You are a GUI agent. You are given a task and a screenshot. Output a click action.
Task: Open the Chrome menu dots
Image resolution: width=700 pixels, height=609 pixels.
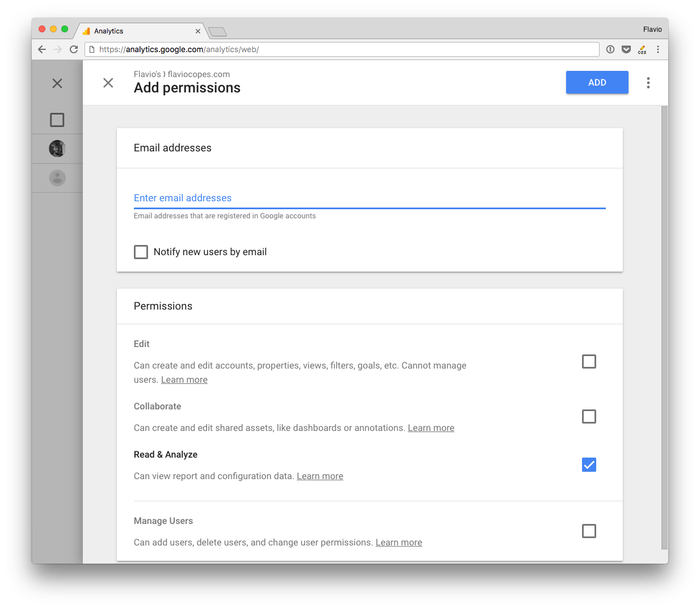(658, 49)
